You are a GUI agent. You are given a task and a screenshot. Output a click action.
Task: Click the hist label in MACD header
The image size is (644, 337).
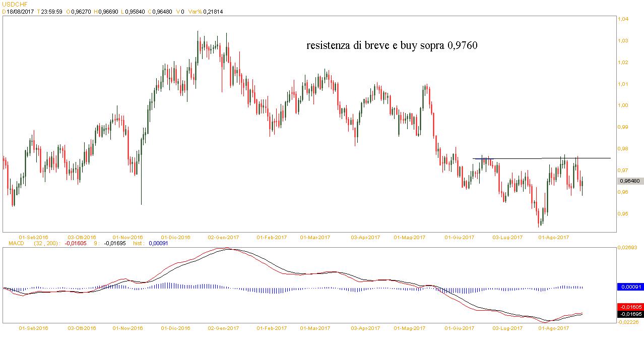(x=138, y=243)
